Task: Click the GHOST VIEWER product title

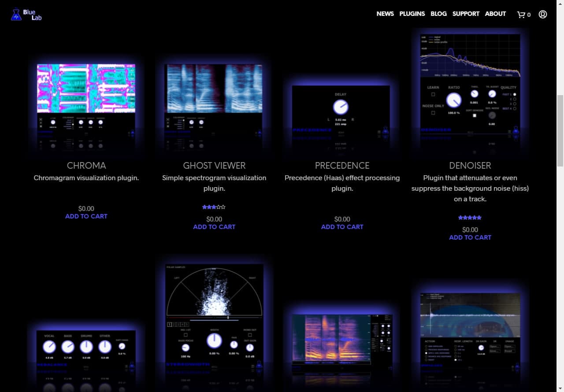Action: point(214,166)
